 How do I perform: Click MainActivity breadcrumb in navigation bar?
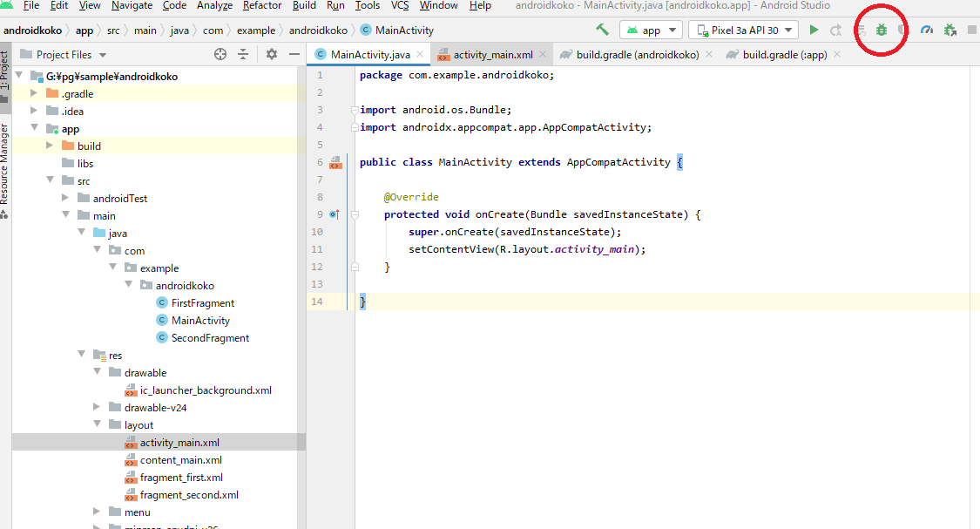pyautogui.click(x=403, y=30)
